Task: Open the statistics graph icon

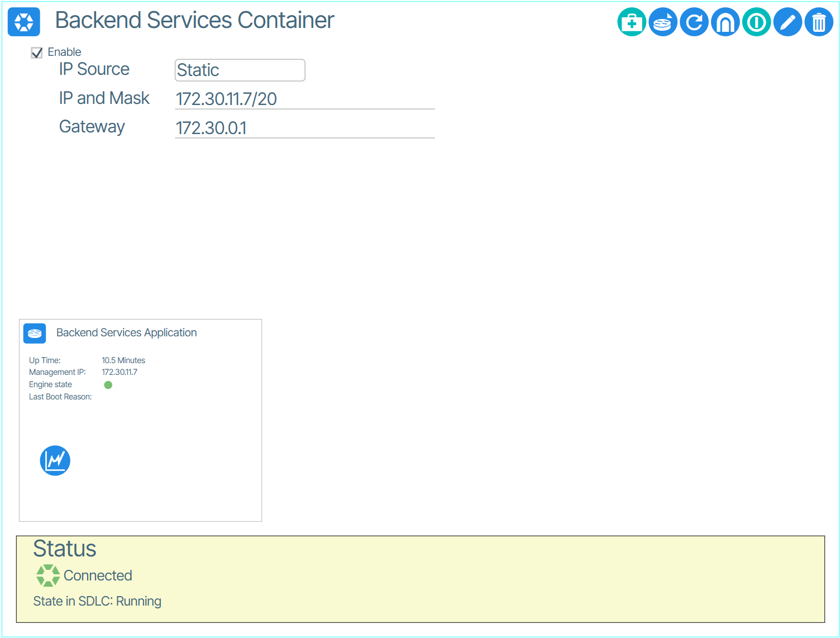Action: click(55, 461)
